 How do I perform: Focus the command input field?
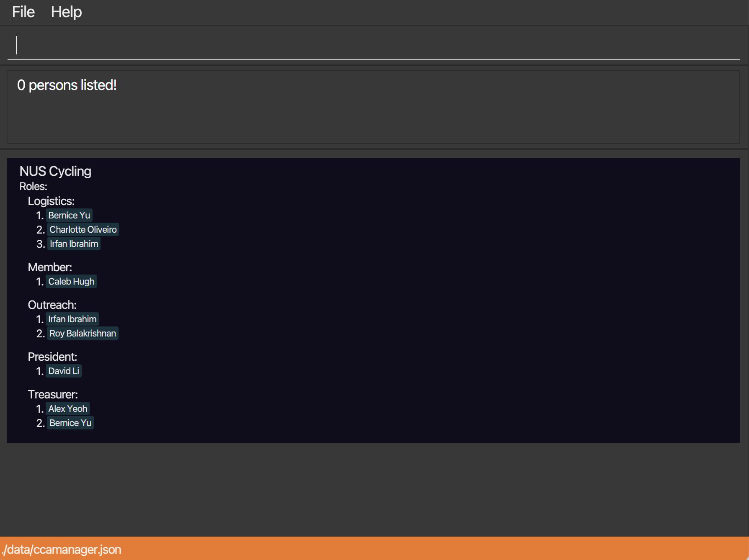[374, 45]
